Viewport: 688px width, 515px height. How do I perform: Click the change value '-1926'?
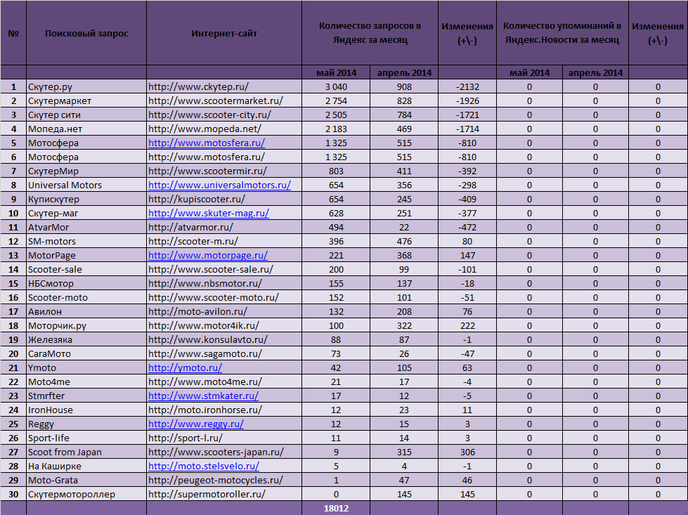tap(467, 101)
